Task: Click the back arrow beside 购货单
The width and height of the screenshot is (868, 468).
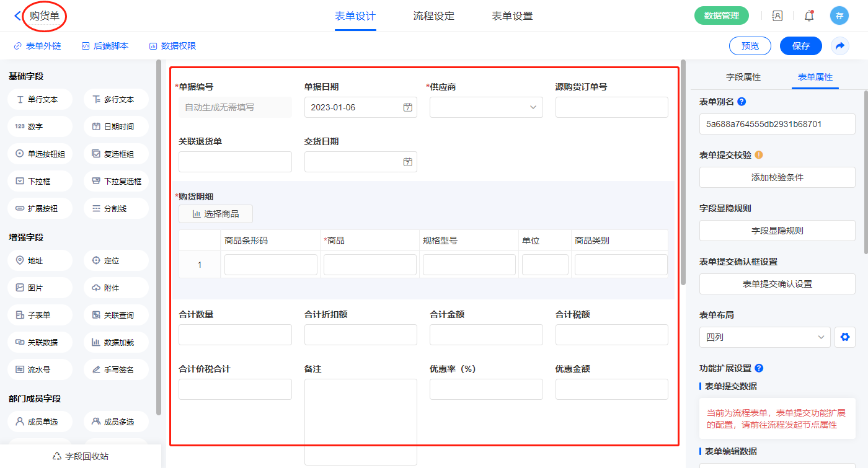Action: 17,16
